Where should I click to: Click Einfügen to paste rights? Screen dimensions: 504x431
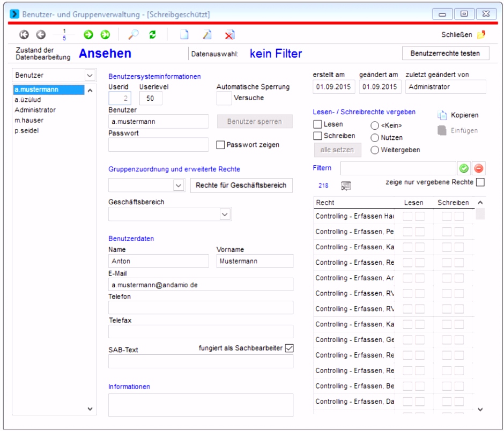coord(458,130)
